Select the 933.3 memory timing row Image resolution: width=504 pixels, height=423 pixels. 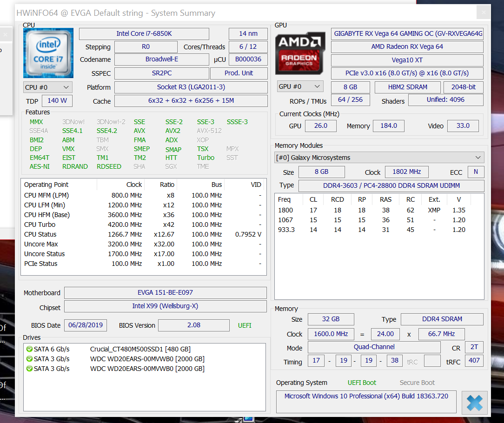click(x=379, y=230)
